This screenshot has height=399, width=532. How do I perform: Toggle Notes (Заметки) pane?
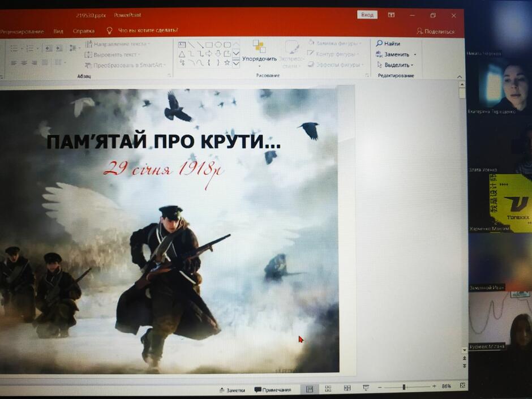point(232,390)
